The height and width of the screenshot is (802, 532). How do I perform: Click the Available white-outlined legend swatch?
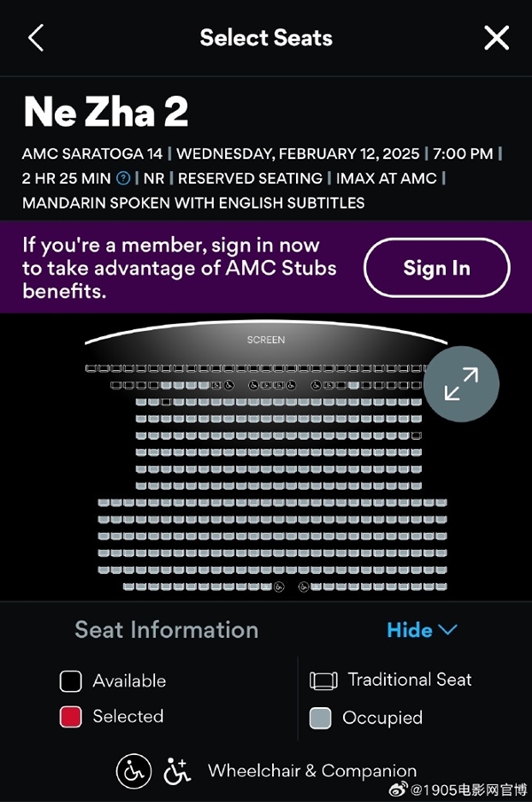tap(71, 681)
